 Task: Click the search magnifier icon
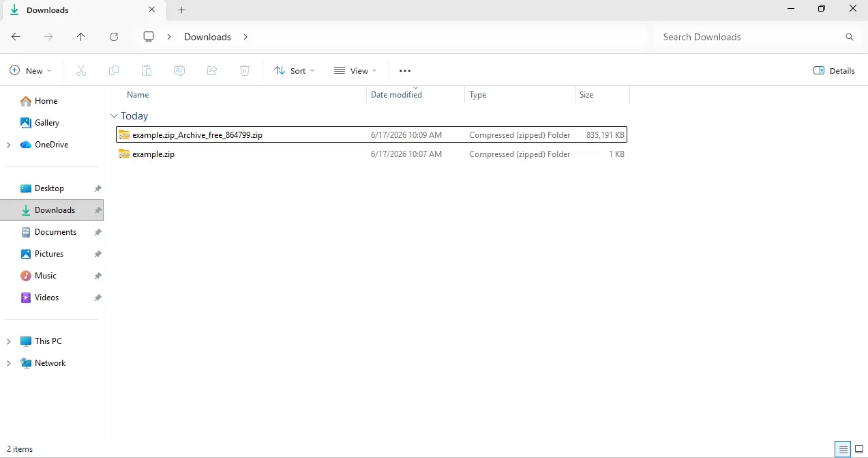[x=850, y=37]
